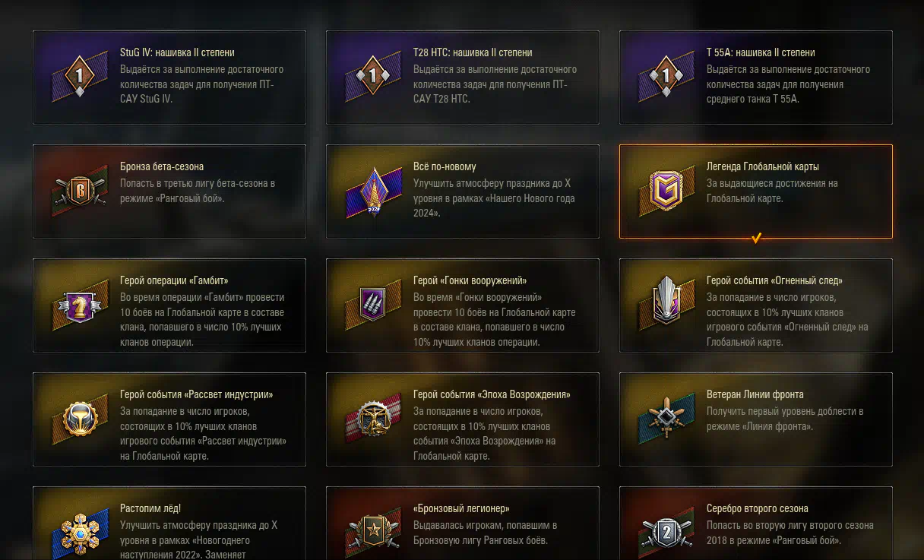The width and height of the screenshot is (924, 560).
Task: Select the Ветеран Линии фронта description card
Action: pyautogui.click(x=756, y=419)
